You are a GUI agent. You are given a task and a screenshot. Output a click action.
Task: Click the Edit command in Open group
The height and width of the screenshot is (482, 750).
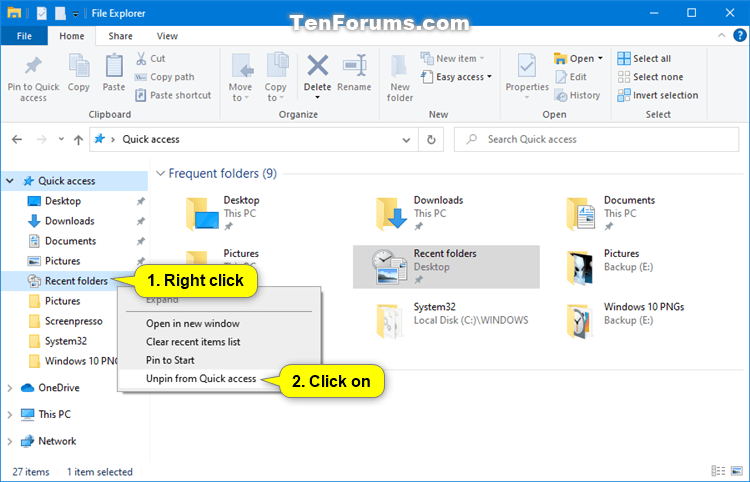click(571, 77)
